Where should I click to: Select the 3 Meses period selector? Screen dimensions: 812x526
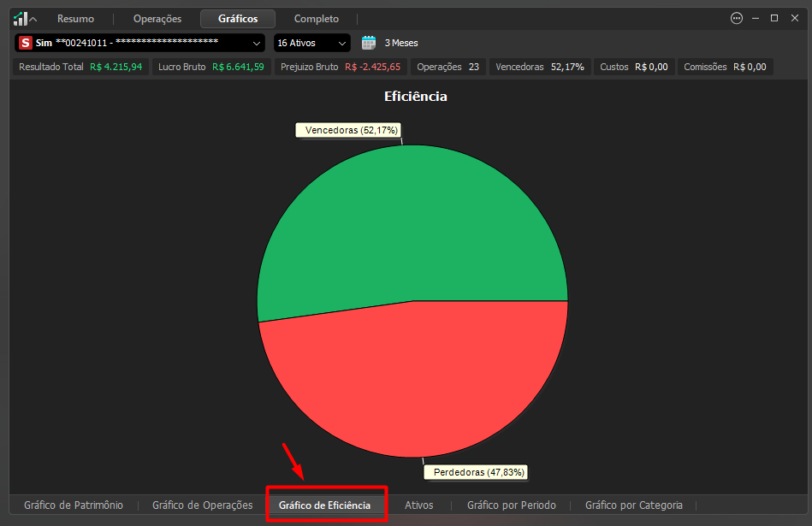[400, 43]
